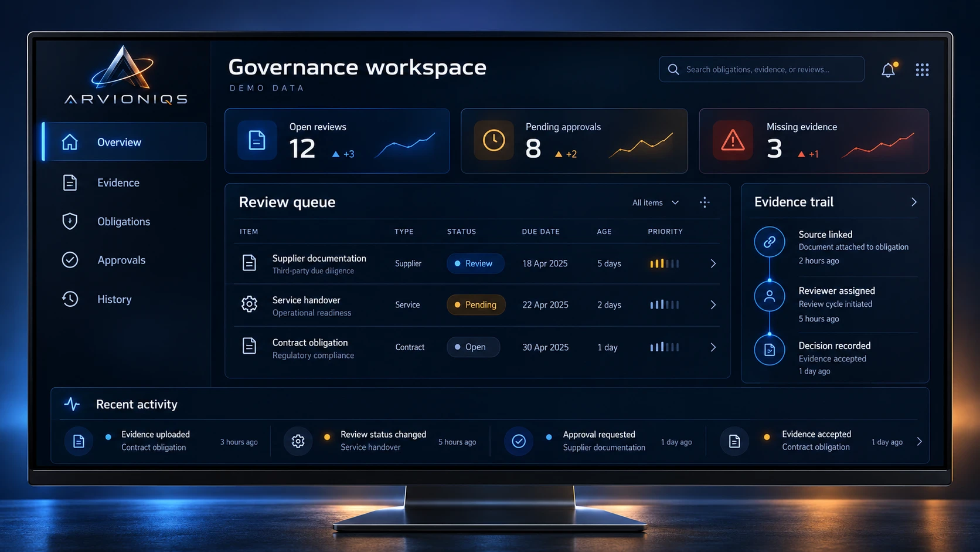Click the Service handover gear icon in queue
Viewport: 980px width, 552px height.
tap(249, 304)
